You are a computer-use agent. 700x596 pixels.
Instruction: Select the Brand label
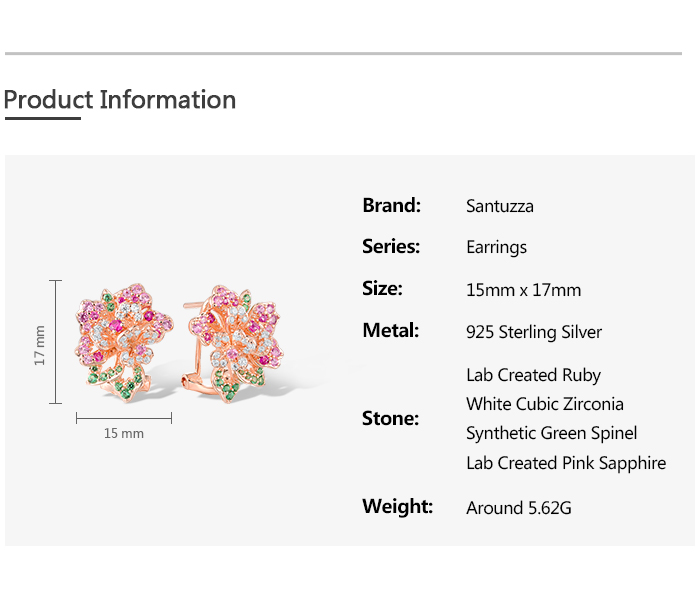coord(391,206)
